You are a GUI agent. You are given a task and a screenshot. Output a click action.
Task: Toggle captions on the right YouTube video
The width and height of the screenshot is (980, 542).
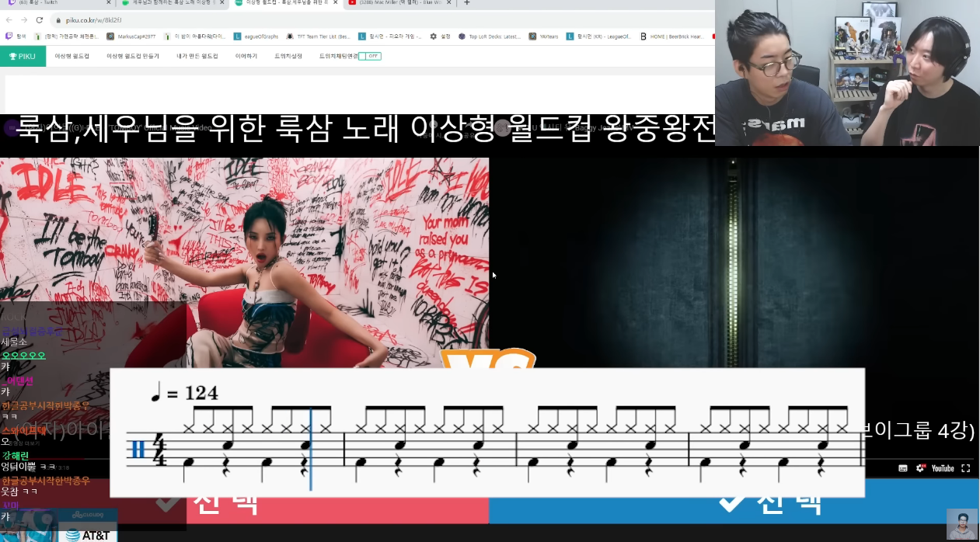click(903, 468)
